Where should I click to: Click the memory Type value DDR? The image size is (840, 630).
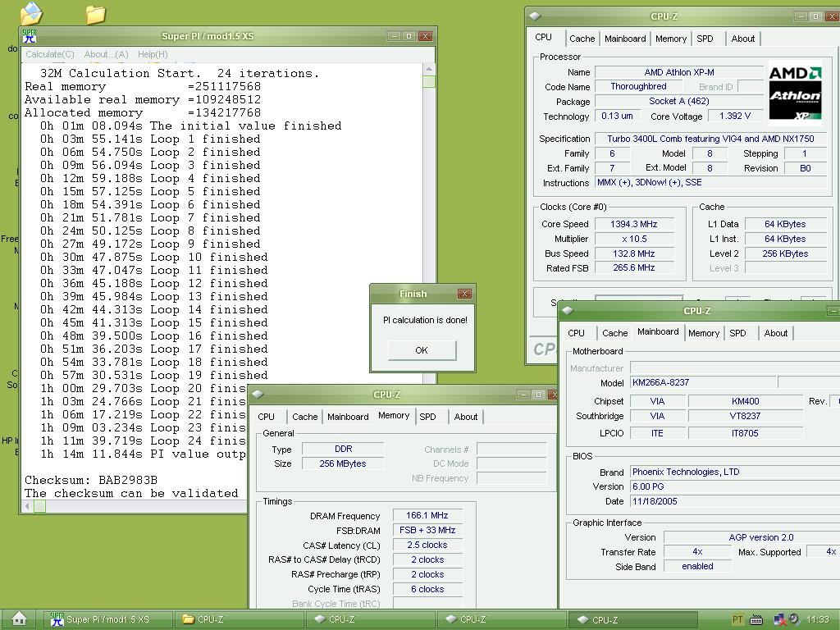[x=343, y=449]
